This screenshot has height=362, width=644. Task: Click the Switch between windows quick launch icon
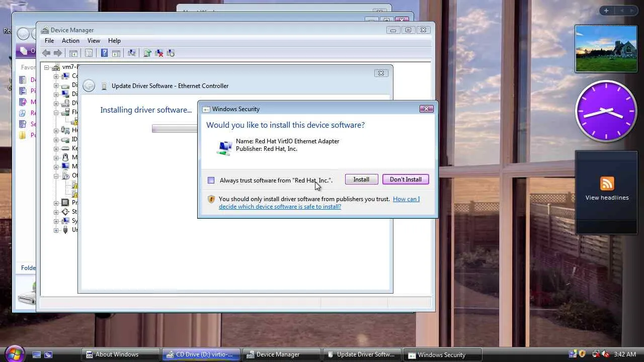[48, 354]
